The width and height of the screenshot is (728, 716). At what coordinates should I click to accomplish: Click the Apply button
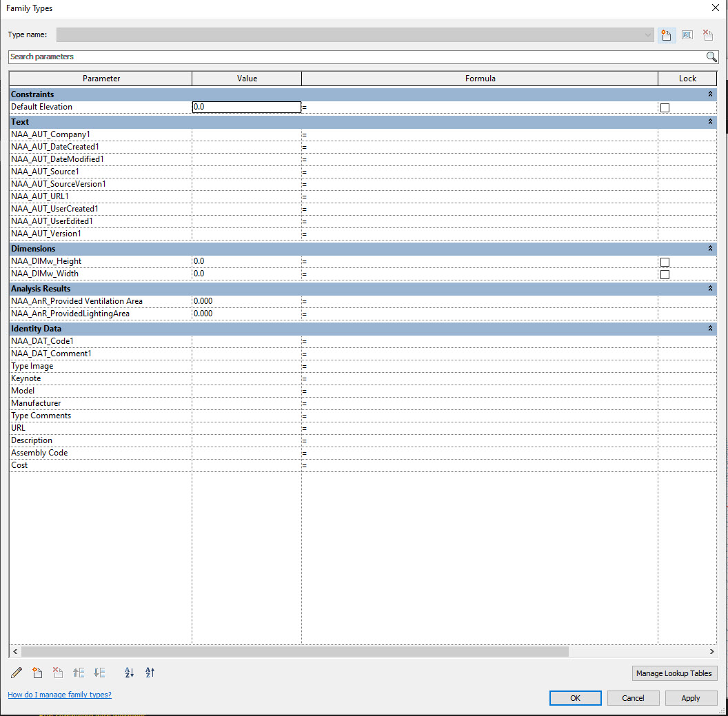[691, 698]
